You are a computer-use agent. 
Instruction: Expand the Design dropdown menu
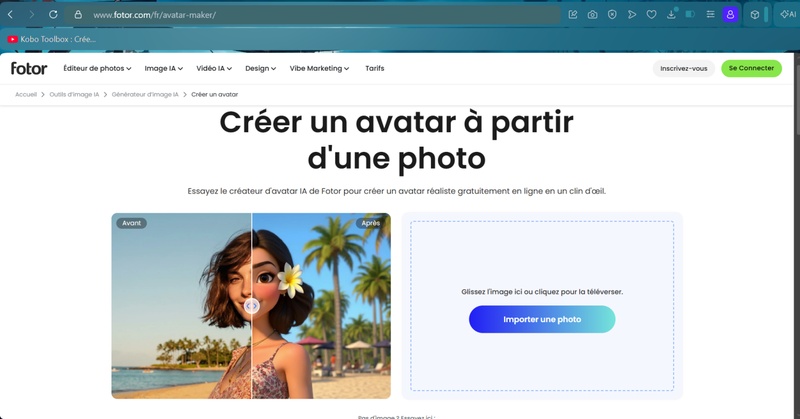tap(260, 68)
